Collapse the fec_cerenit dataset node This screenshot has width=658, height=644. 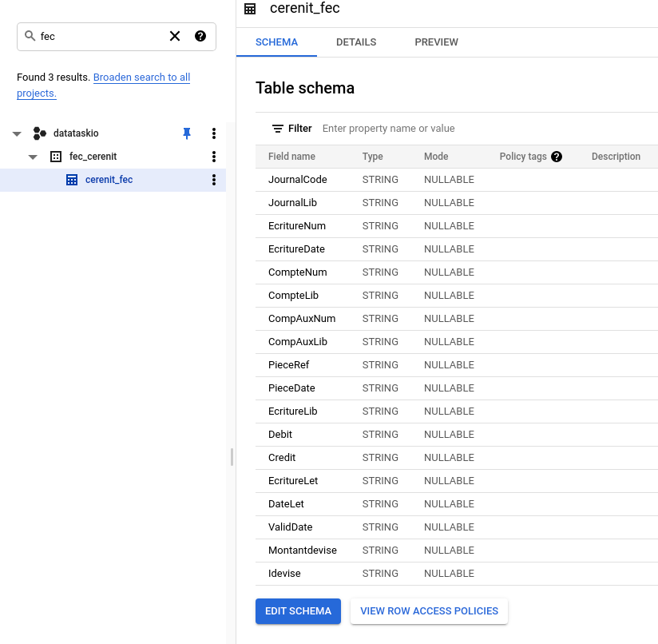pyautogui.click(x=33, y=157)
